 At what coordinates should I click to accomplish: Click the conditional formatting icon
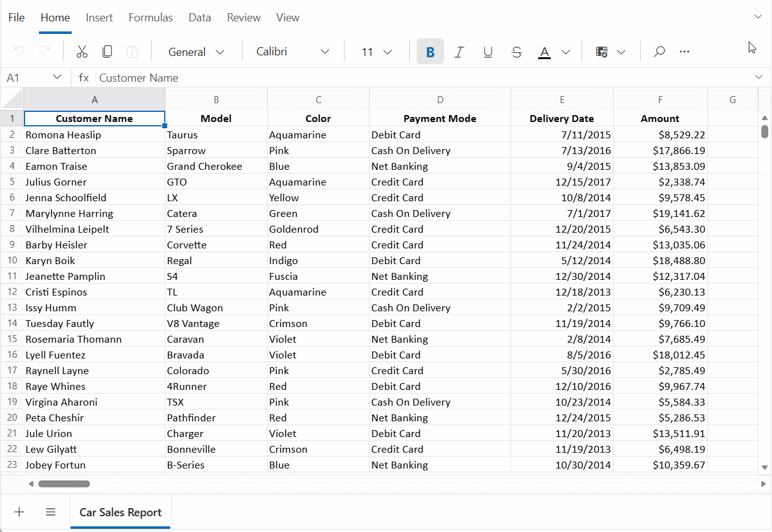[x=602, y=52]
